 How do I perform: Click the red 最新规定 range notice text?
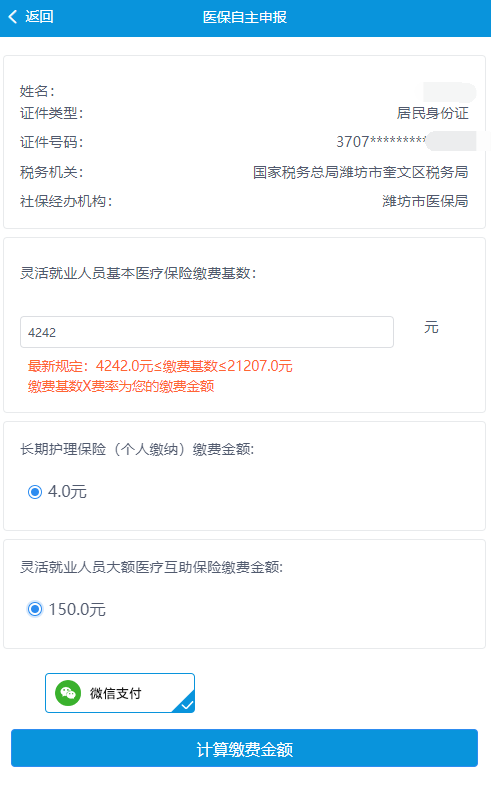coord(160,366)
